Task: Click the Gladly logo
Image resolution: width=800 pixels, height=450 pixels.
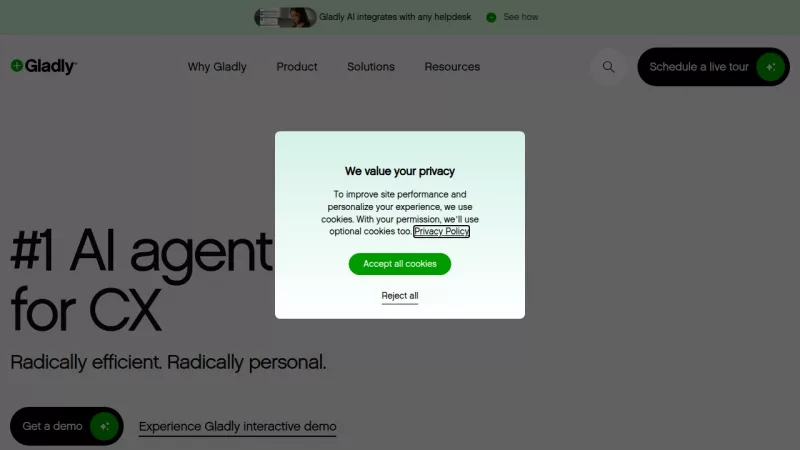Action: tap(44, 66)
